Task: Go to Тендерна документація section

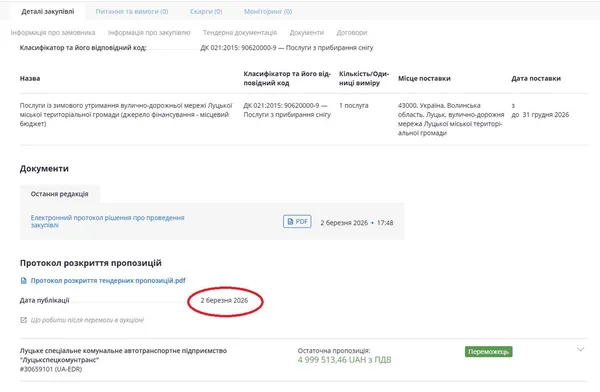Action: point(240,33)
